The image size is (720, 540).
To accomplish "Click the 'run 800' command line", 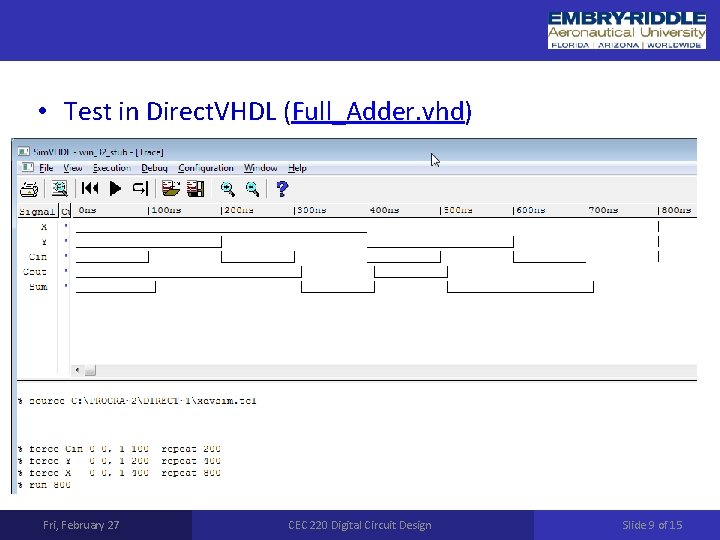I will click(x=45, y=484).
